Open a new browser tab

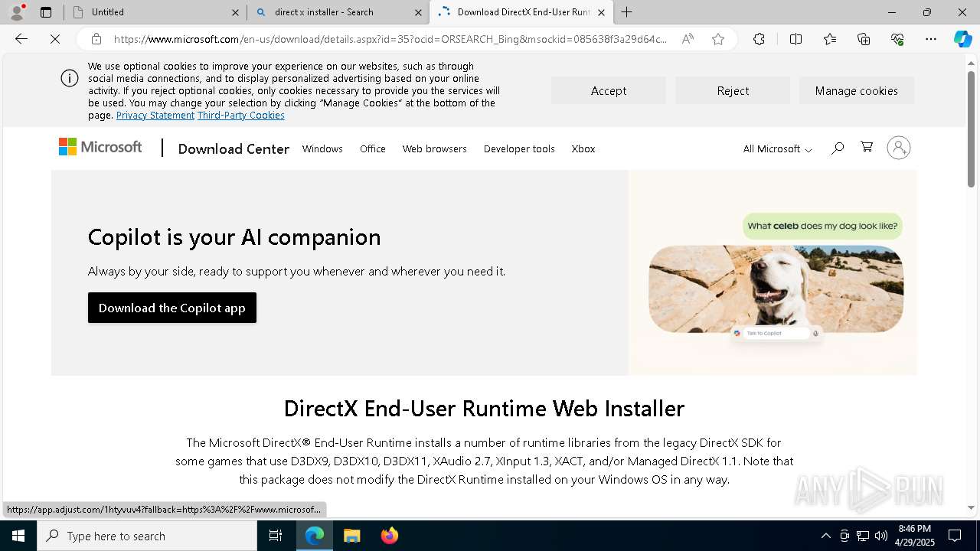tap(627, 12)
